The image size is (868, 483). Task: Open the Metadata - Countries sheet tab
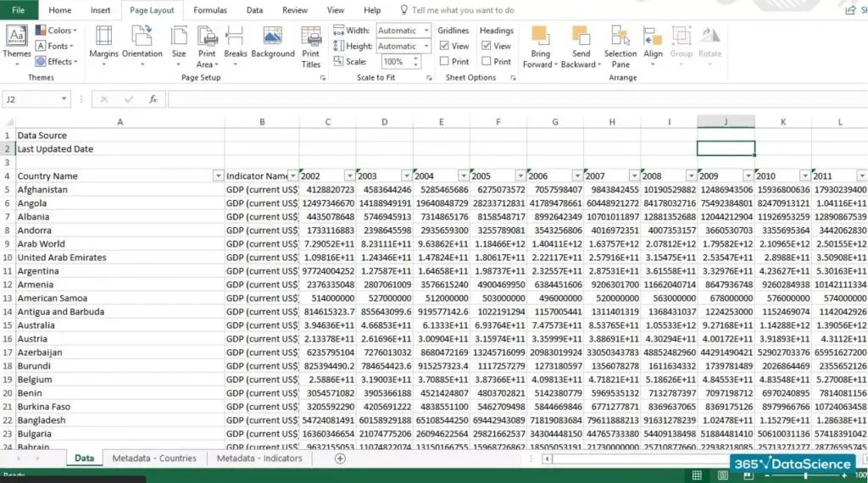154,458
